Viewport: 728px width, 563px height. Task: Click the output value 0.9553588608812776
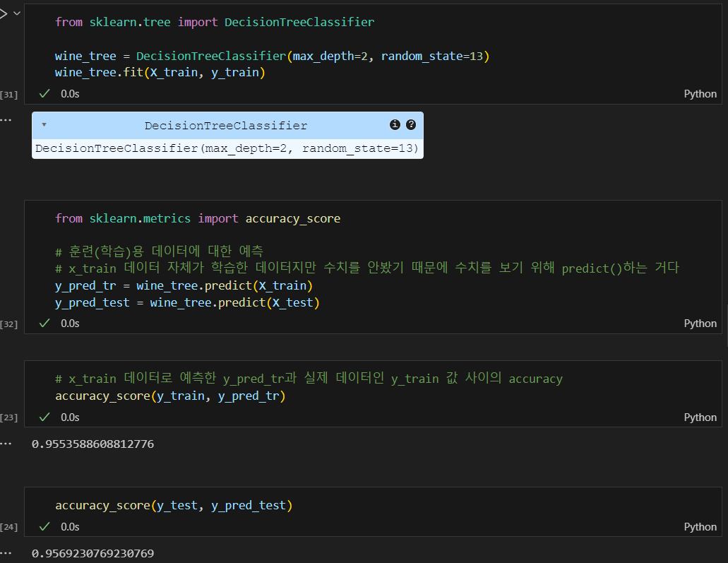click(x=93, y=444)
